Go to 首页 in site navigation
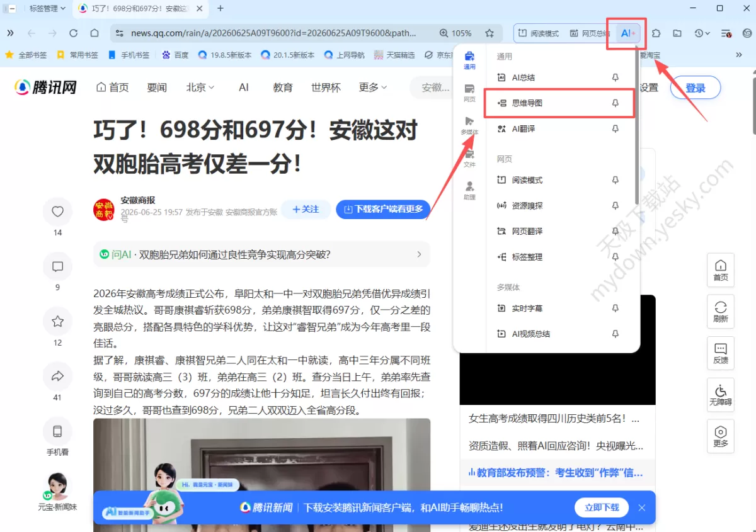The width and height of the screenshot is (756, 532). pyautogui.click(x=112, y=88)
